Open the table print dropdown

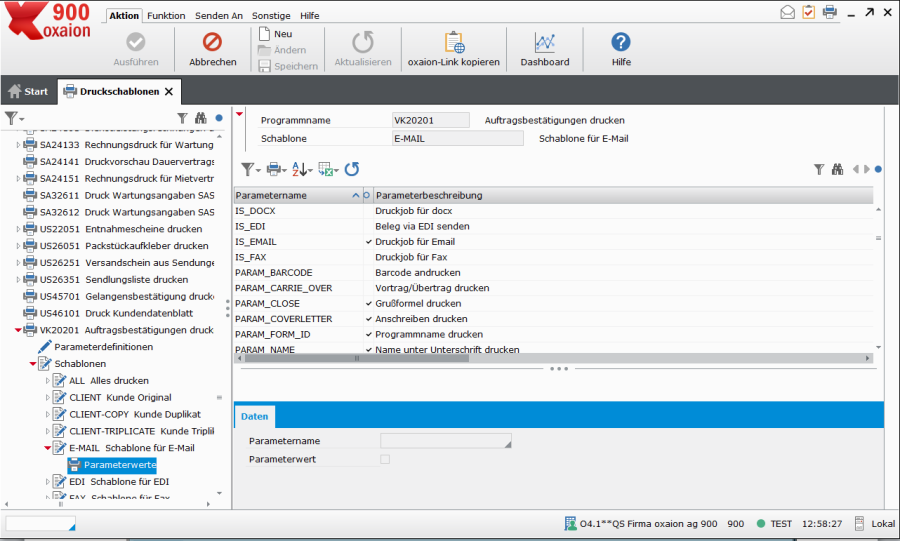pyautogui.click(x=276, y=169)
